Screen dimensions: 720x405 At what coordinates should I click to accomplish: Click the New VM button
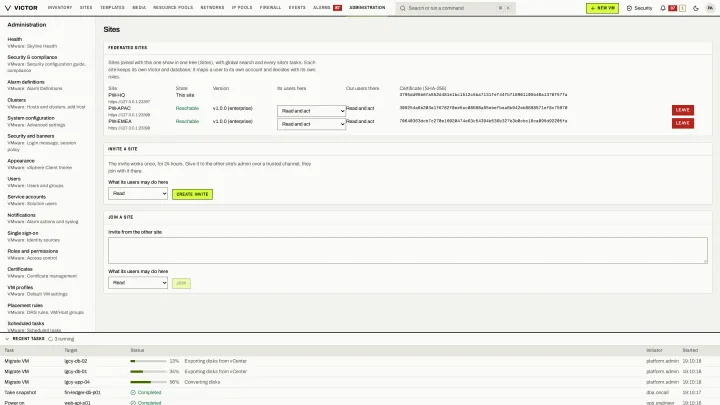(602, 8)
